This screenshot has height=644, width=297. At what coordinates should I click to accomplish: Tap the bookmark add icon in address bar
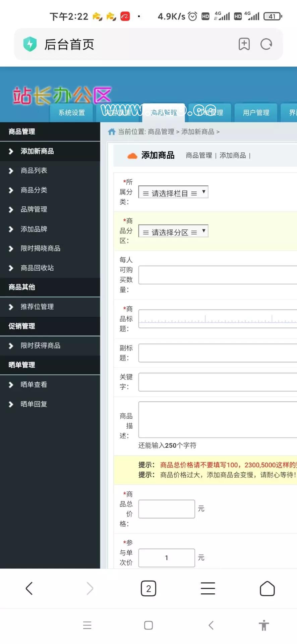(244, 44)
